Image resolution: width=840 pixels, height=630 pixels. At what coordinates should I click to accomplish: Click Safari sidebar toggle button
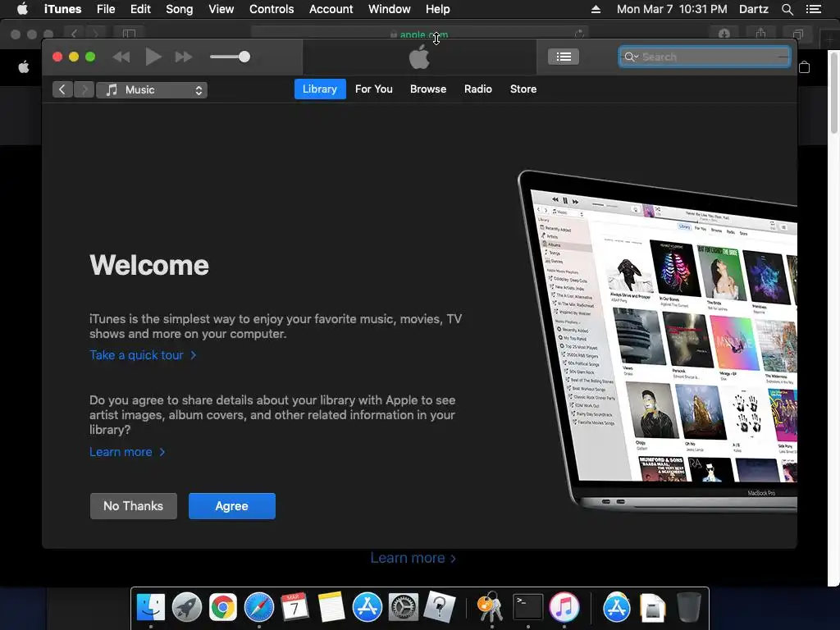point(129,34)
